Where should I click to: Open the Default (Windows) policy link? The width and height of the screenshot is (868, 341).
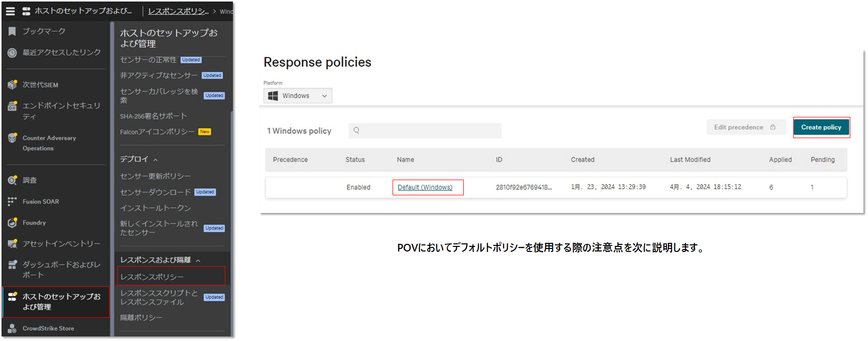click(x=425, y=187)
